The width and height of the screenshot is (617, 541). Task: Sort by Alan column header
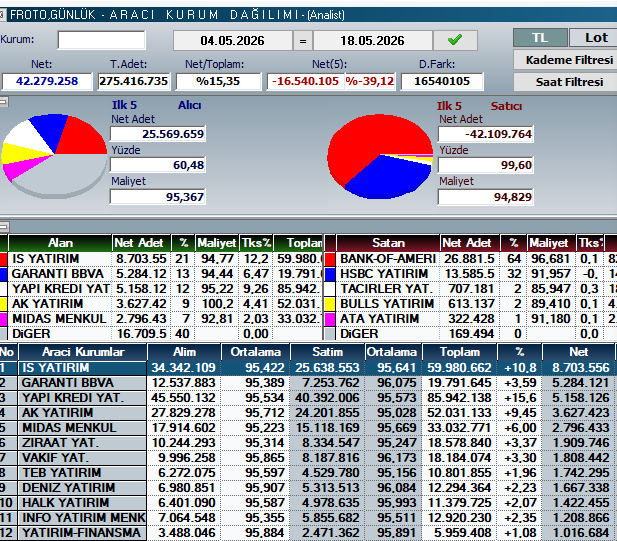click(60, 243)
